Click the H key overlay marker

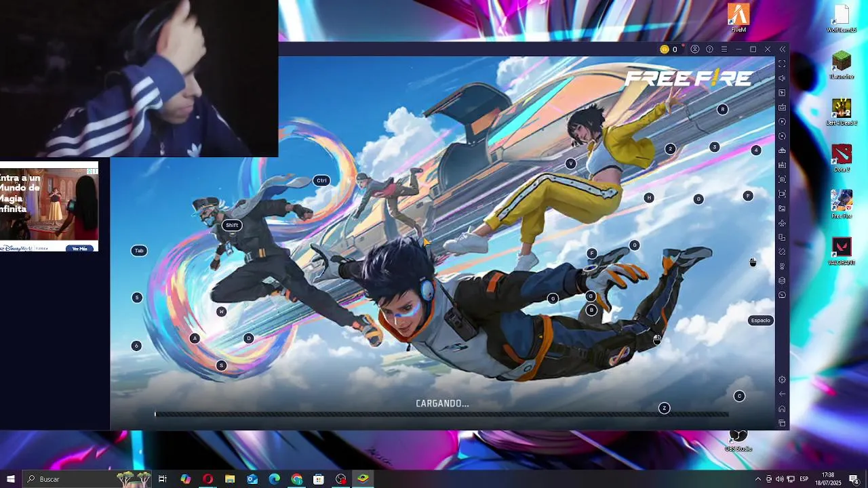pyautogui.click(x=649, y=198)
